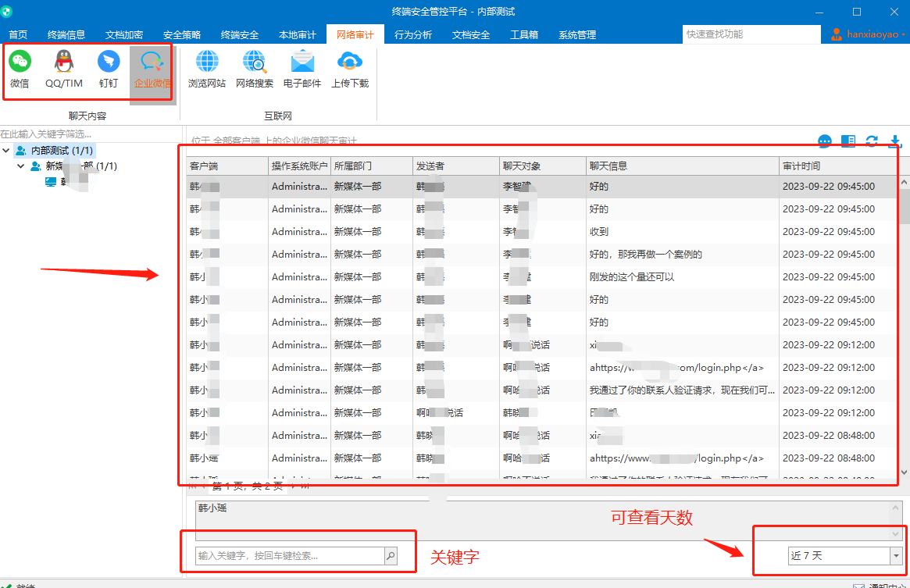Refresh the chat audit list
This screenshot has height=588, width=910.
pyautogui.click(x=872, y=141)
